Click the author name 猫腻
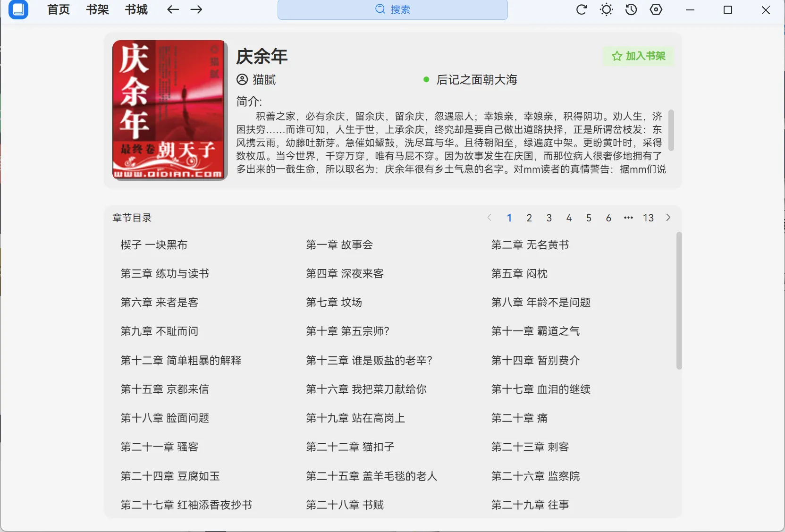This screenshot has height=532, width=785. pyautogui.click(x=264, y=80)
